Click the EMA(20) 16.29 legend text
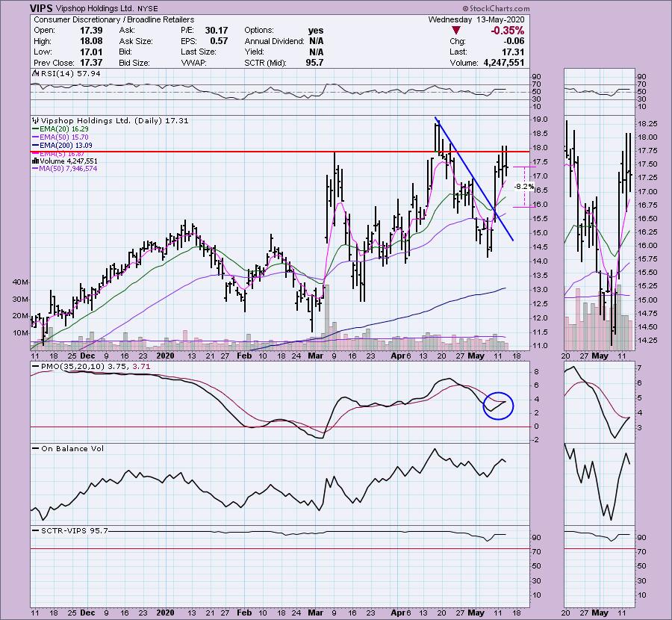The width and height of the screenshot is (672, 620). click(x=64, y=129)
